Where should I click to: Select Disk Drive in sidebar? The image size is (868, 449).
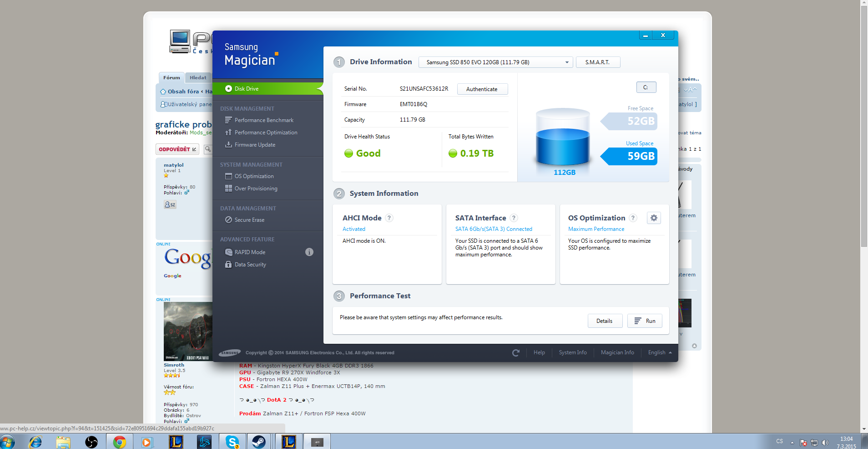click(x=267, y=89)
